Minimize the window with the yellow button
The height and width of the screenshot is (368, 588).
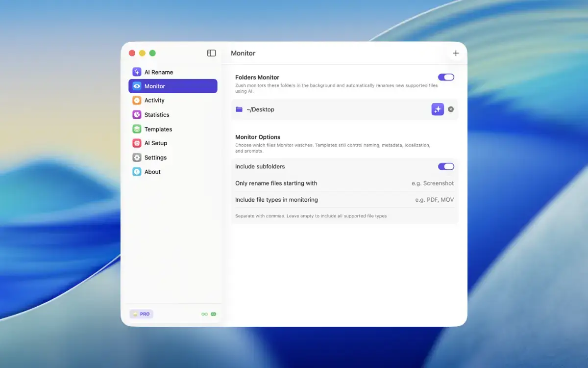tap(142, 53)
